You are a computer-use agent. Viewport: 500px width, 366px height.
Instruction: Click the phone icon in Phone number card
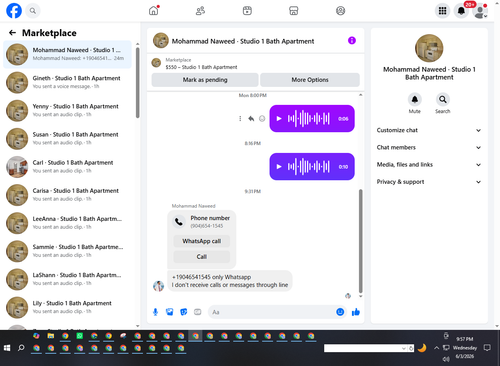tap(179, 222)
